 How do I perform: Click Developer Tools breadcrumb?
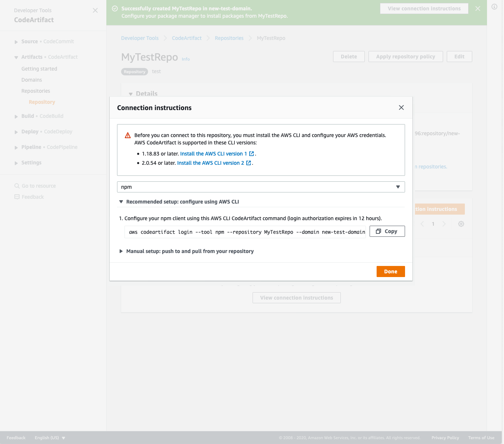click(140, 38)
